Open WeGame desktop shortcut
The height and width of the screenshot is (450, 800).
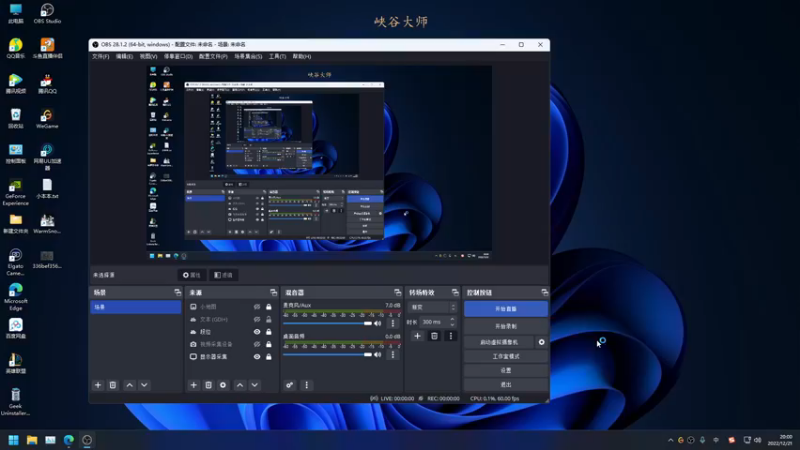click(47, 118)
